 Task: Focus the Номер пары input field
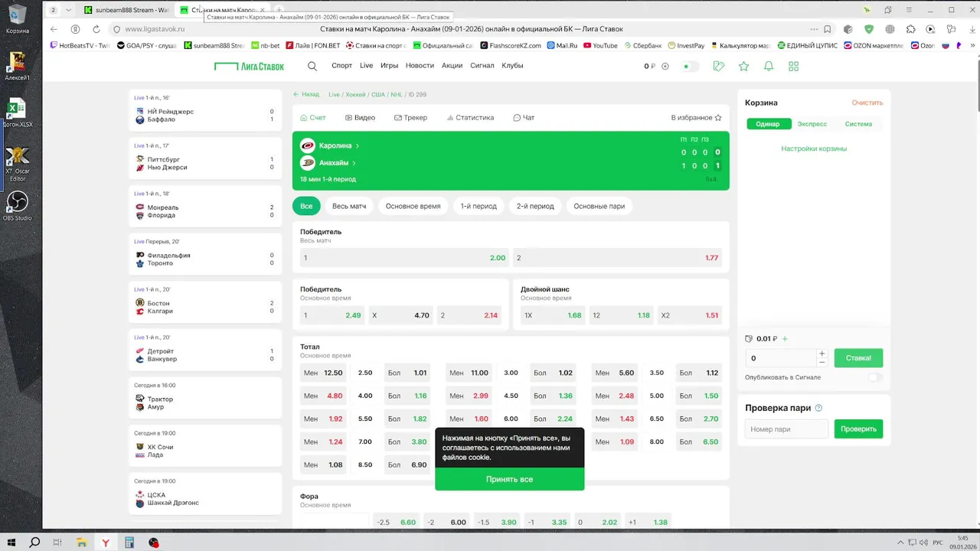786,429
